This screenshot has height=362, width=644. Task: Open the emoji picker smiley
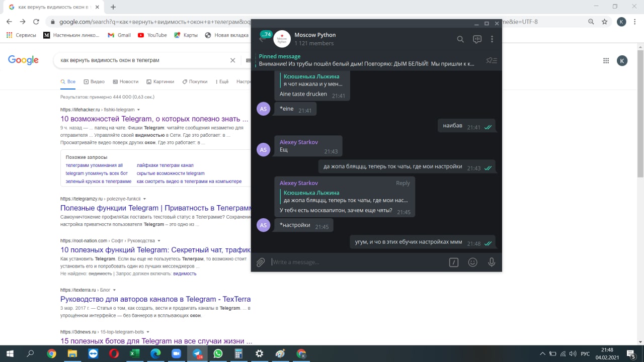(472, 262)
